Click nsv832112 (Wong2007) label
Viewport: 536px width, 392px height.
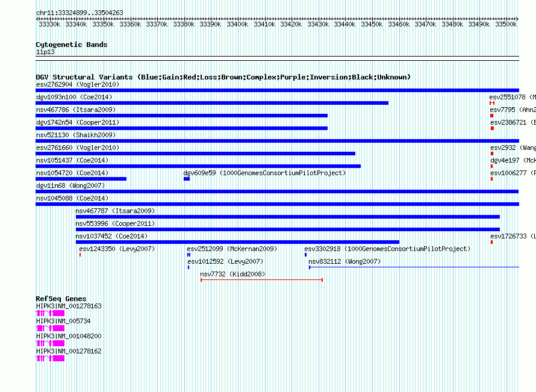tap(344, 261)
